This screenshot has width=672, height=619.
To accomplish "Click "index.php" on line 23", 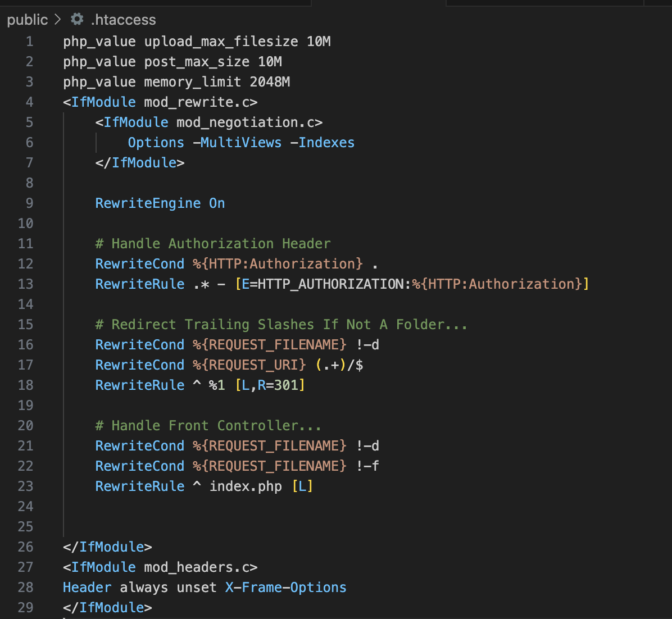I will coord(245,486).
